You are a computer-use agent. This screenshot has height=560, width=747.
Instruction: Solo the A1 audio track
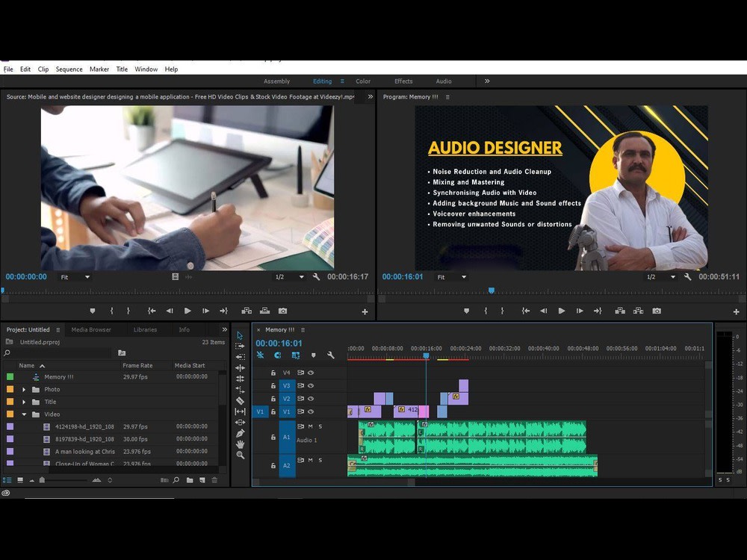pyautogui.click(x=320, y=426)
